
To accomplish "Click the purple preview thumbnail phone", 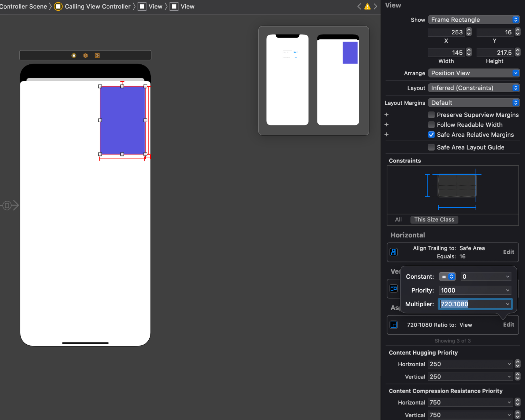I will [x=338, y=80].
